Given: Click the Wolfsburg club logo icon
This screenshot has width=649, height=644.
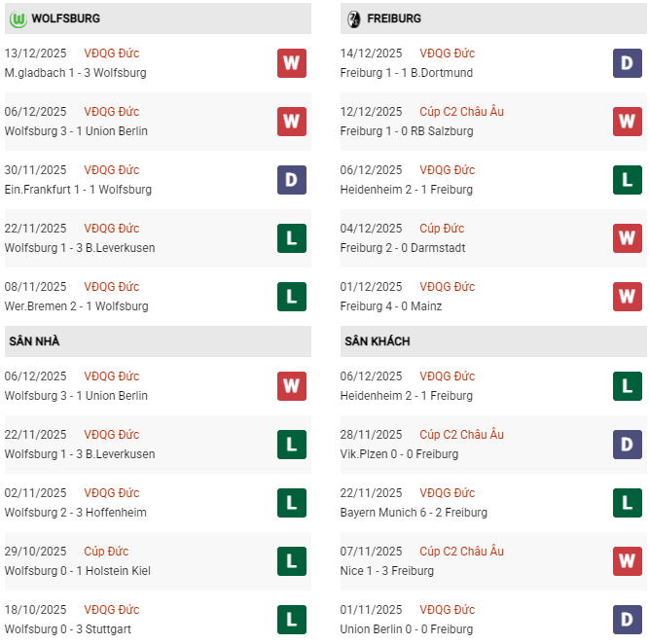Looking at the screenshot, I should coord(17,18).
